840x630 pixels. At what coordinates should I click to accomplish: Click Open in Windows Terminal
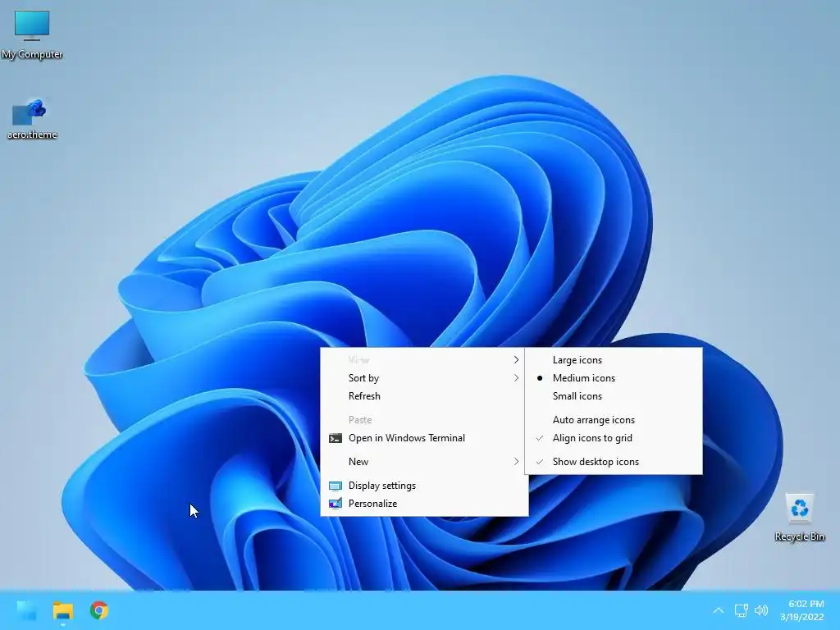[424, 438]
